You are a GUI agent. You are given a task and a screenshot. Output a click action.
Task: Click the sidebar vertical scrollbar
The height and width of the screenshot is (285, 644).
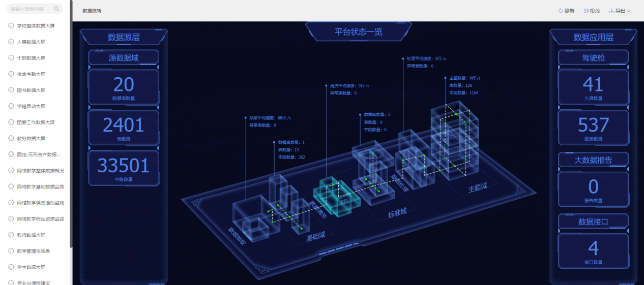tap(71, 127)
